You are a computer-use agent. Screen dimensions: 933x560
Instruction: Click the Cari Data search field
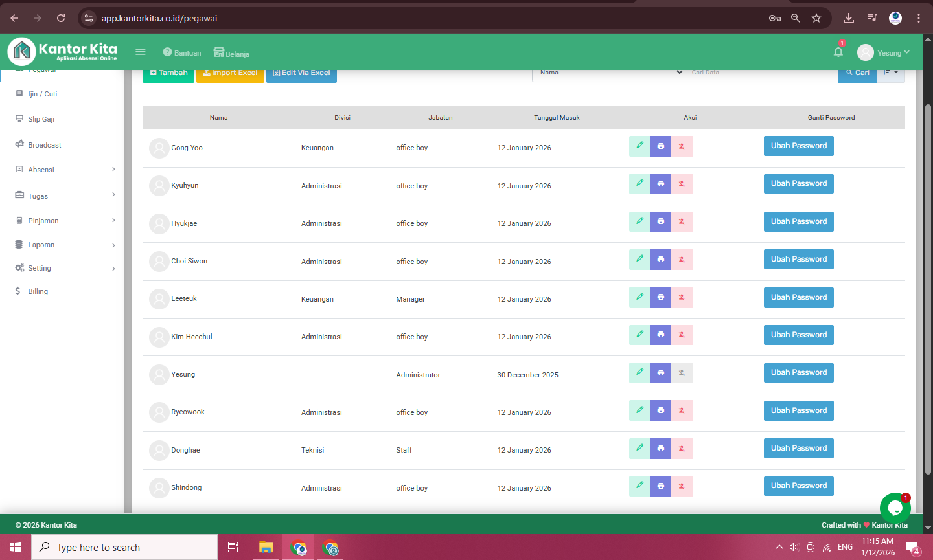coord(761,73)
